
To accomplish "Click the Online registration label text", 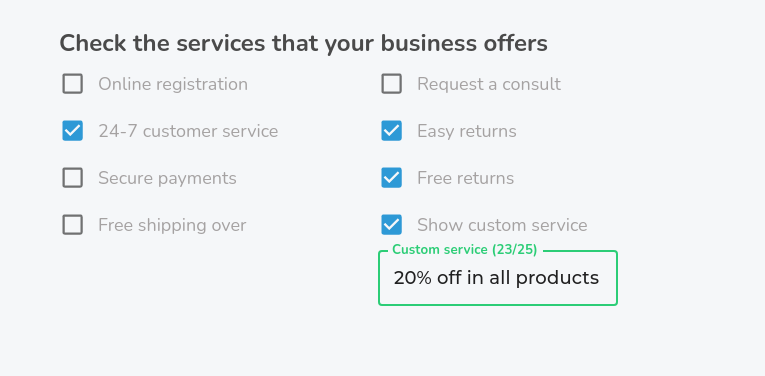I will point(173,84).
